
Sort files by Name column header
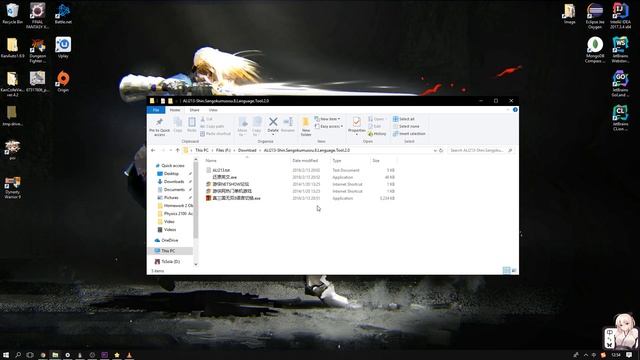tap(211, 161)
